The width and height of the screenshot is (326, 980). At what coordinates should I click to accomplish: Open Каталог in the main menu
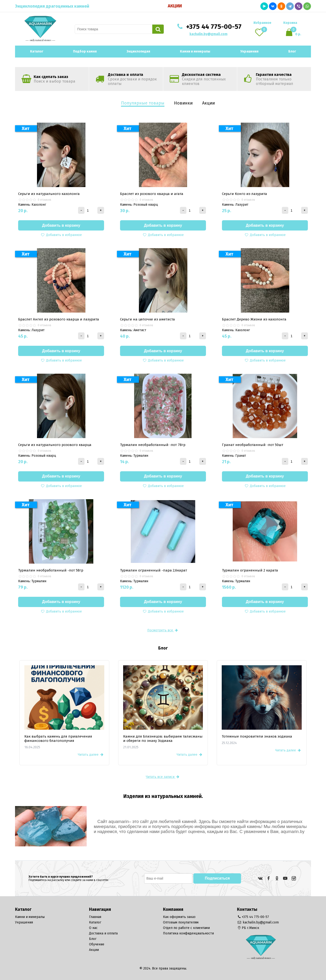pos(37,51)
